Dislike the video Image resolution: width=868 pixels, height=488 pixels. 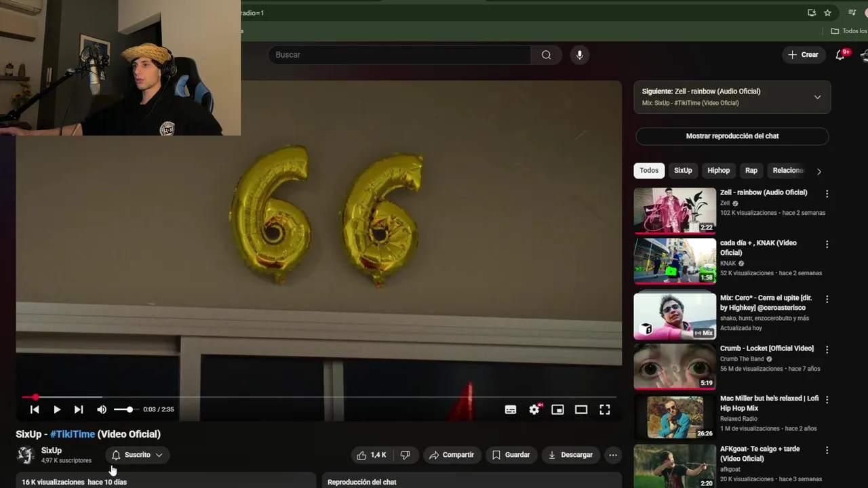[406, 455]
